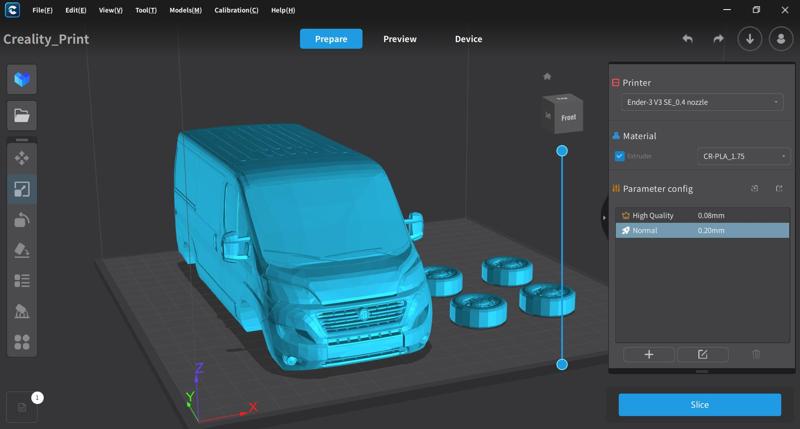This screenshot has width=800, height=429.
Task: Delete profile with trash icon
Action: click(x=756, y=355)
